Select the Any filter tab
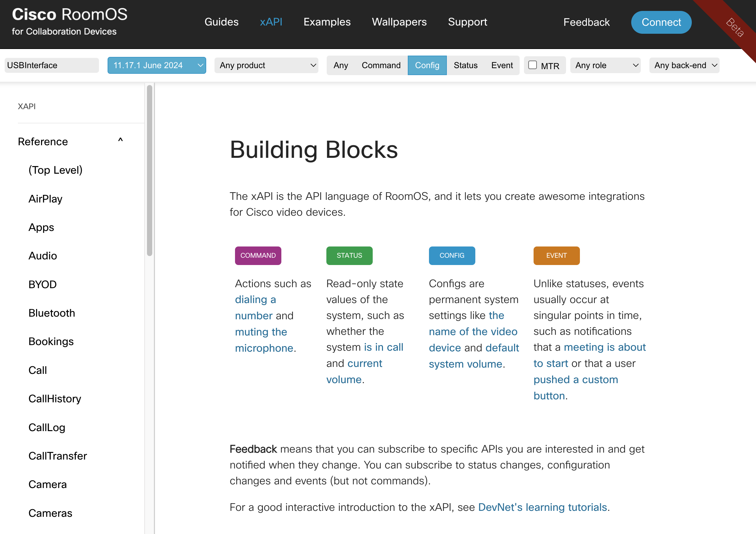Screen dimensions: 756x534 (x=341, y=65)
